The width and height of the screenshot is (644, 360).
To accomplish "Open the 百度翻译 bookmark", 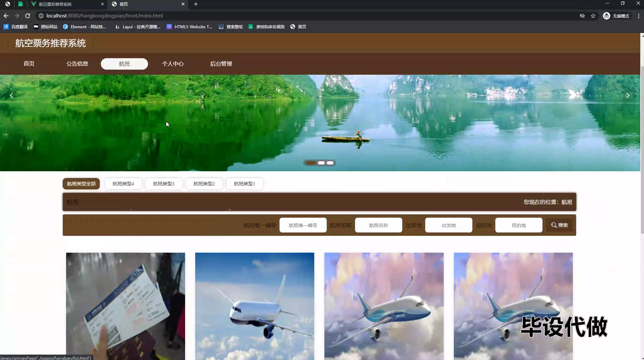I will coord(15,27).
